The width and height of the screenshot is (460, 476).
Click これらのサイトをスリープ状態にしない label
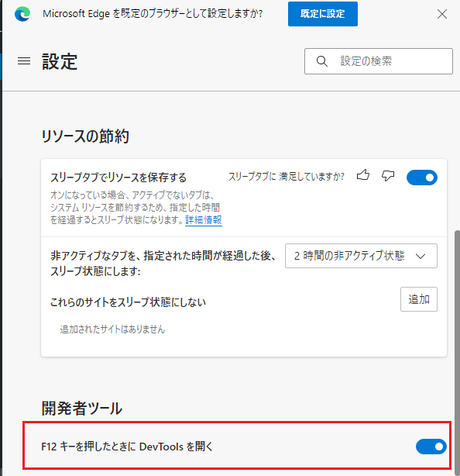click(128, 302)
